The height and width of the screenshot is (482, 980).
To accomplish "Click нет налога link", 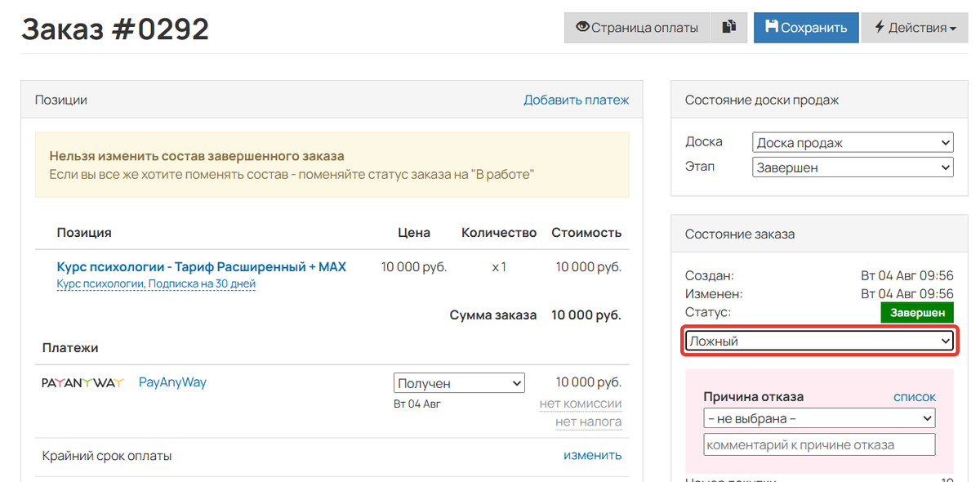I will [588, 422].
